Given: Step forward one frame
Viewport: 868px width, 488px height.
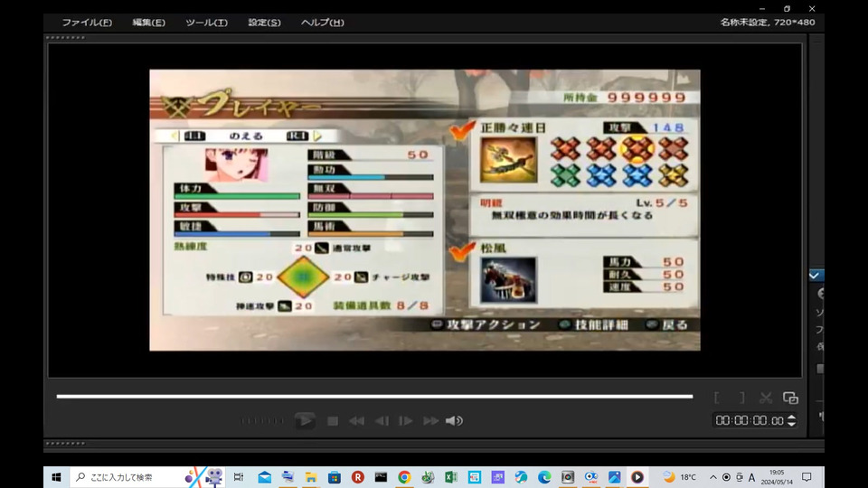Looking at the screenshot, I should click(x=406, y=421).
